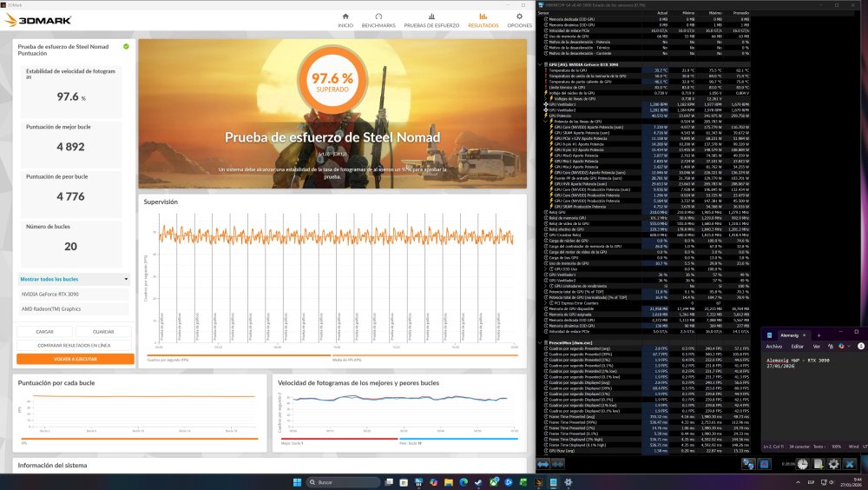Click Notepad text formatting icon
The image size is (868, 490).
(x=831, y=347)
